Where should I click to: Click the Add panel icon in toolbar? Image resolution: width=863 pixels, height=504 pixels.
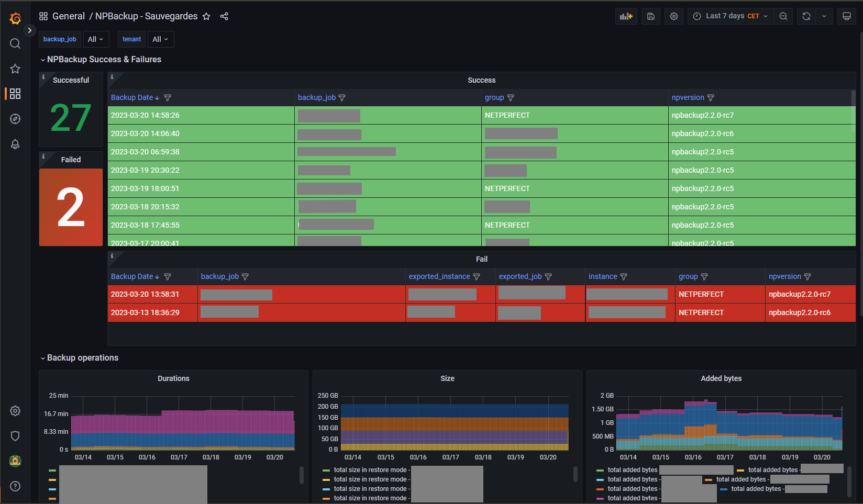[x=626, y=16]
